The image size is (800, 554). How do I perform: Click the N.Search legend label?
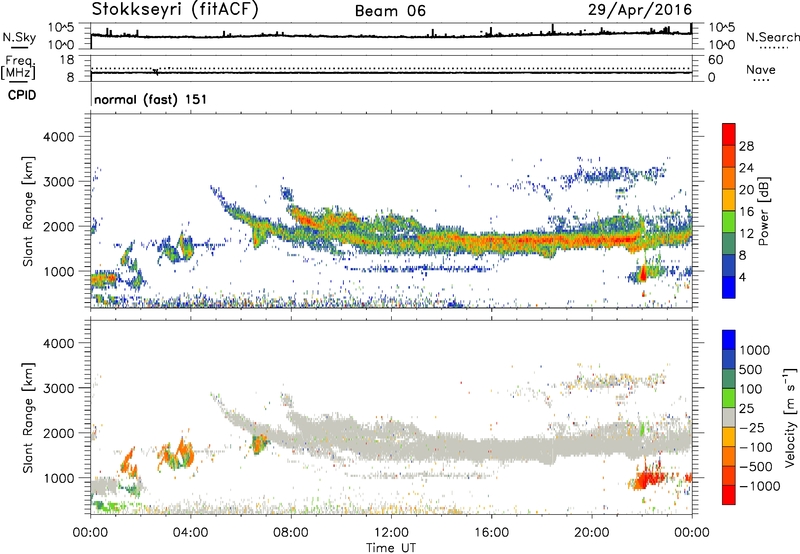pyautogui.click(x=773, y=37)
